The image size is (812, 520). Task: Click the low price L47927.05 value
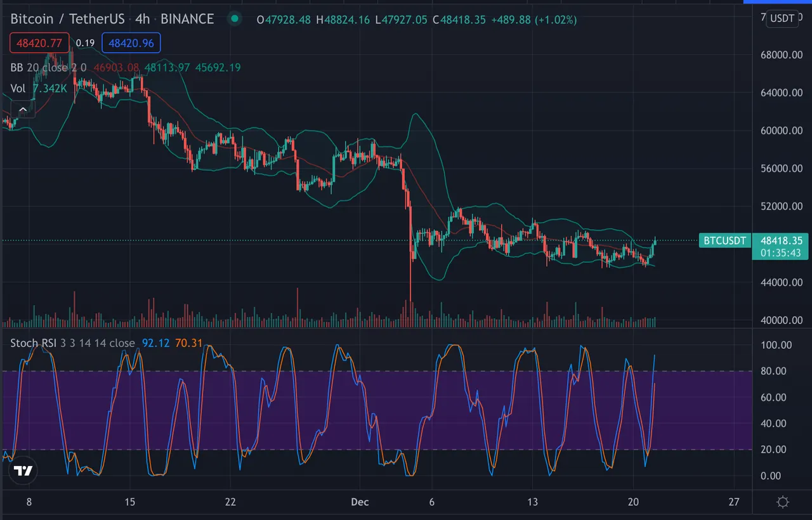tap(402, 20)
